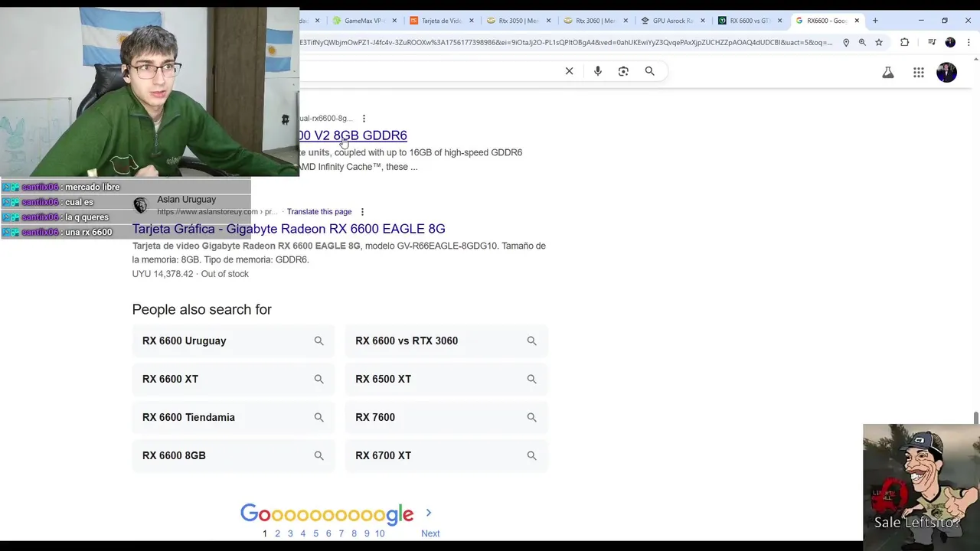980x551 pixels.
Task: Open Google Lens image search
Action: pyautogui.click(x=623, y=71)
